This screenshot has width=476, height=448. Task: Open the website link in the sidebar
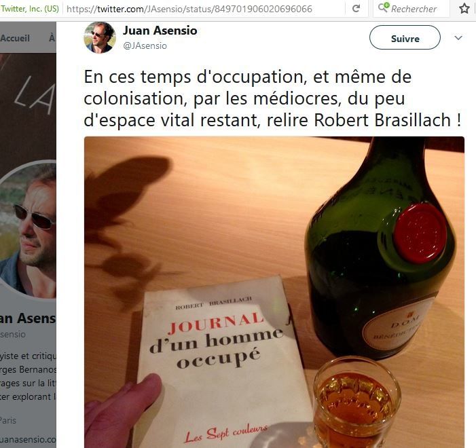coord(28,439)
